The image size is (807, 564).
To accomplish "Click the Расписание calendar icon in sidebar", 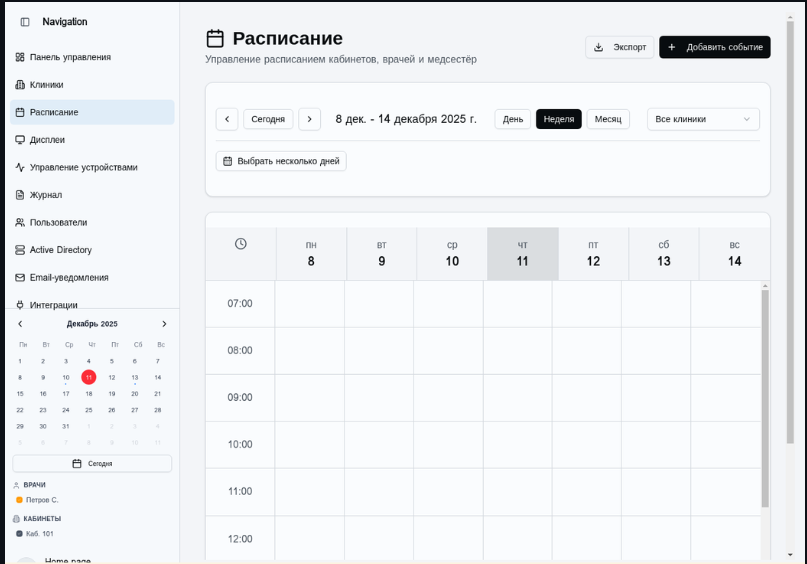I will point(20,112).
